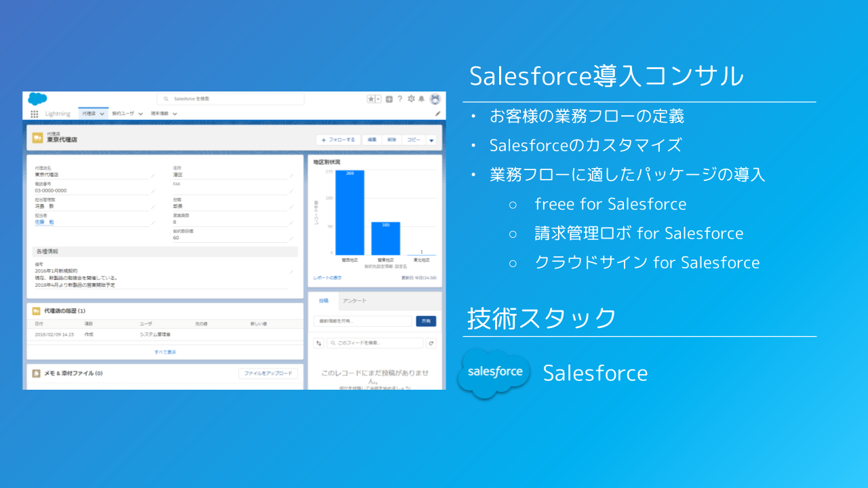868x488 pixels.
Task: Click the 代理店の履歴 related list icon
Action: click(x=36, y=311)
